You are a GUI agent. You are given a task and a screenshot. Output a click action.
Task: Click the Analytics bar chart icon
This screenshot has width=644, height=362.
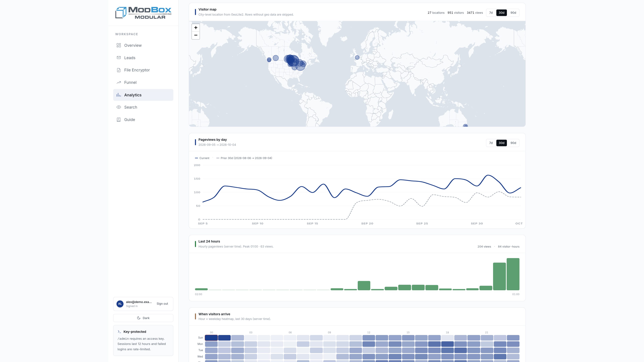[119, 95]
